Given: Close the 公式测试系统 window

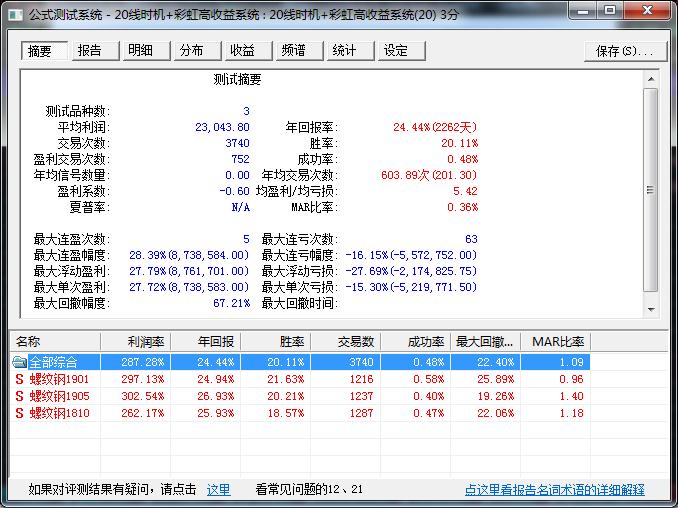Looking at the screenshot, I should [647, 10].
